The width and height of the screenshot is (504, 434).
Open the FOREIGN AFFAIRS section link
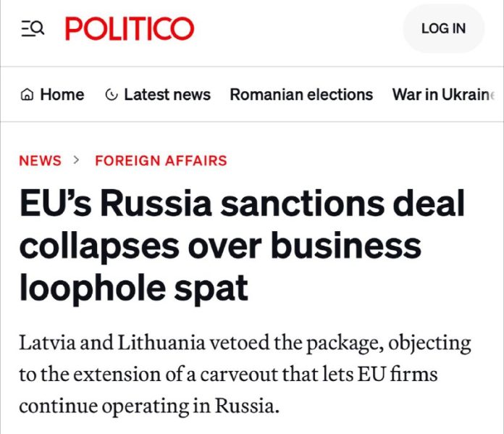(161, 160)
